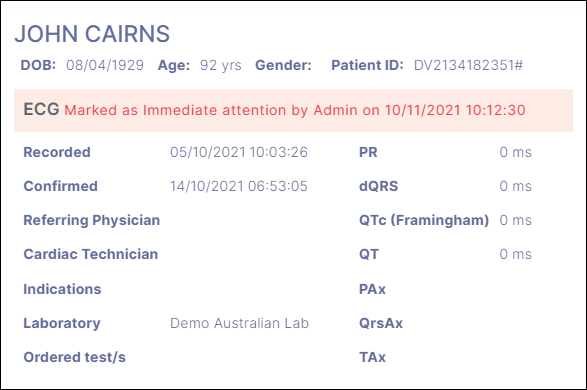The height and width of the screenshot is (390, 587).
Task: Select the DOB value 08/04/1929
Action: 105,65
